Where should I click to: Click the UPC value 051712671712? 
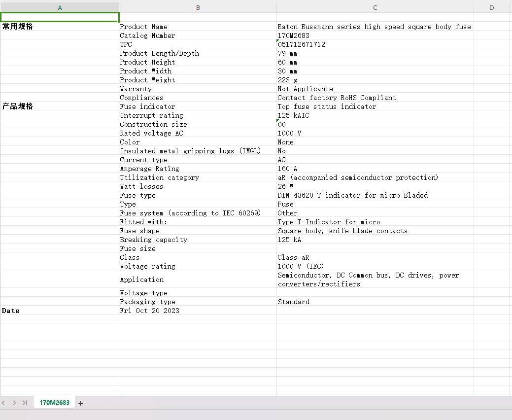(x=375, y=44)
